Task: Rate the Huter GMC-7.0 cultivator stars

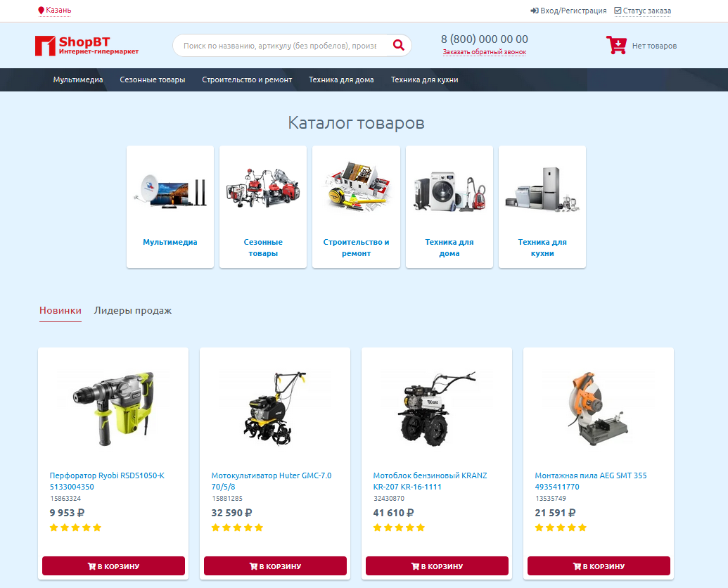Action: tap(237, 528)
